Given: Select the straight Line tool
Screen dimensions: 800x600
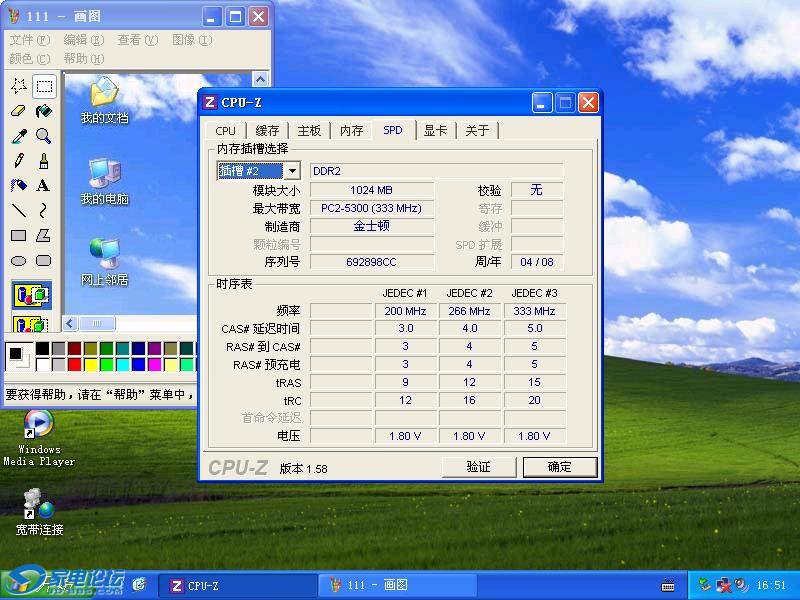Looking at the screenshot, I should click(x=19, y=210).
